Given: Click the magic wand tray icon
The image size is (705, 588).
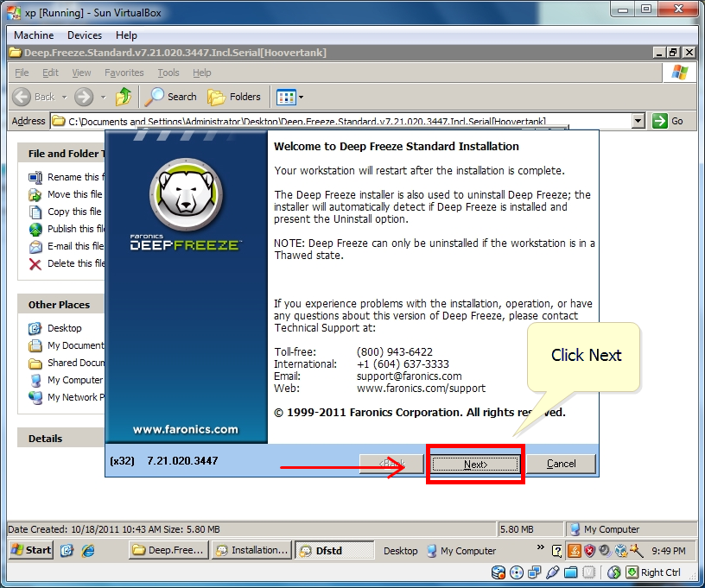Looking at the screenshot, I should [x=636, y=551].
